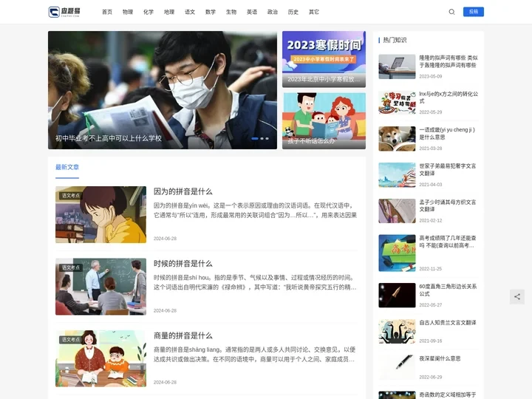Open the 政治 category
The image size is (532, 399).
pyautogui.click(x=273, y=12)
